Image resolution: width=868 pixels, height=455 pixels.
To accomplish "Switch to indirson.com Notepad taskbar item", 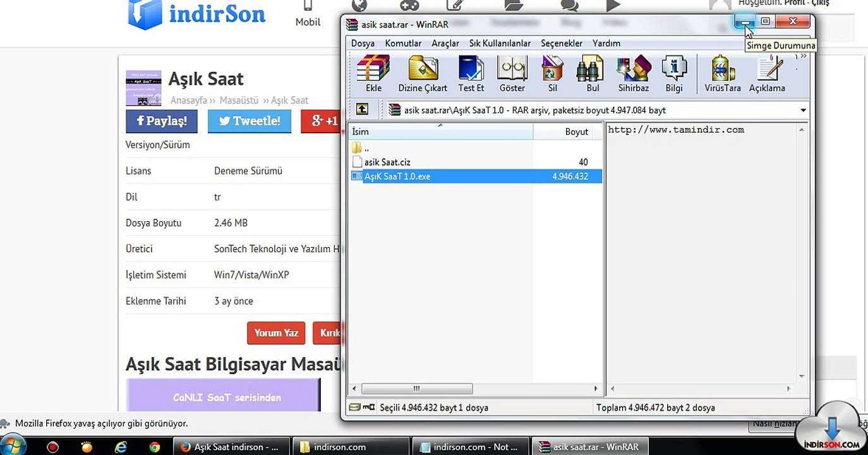I will point(471,447).
